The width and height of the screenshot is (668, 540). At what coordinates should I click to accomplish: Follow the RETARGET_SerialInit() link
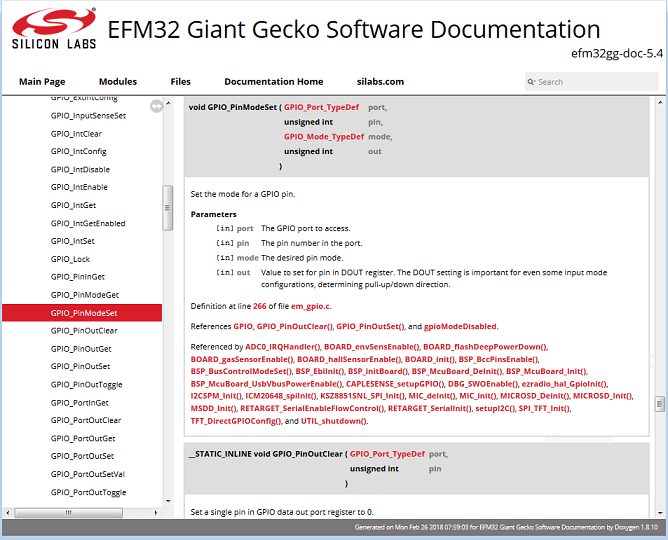click(x=430, y=409)
